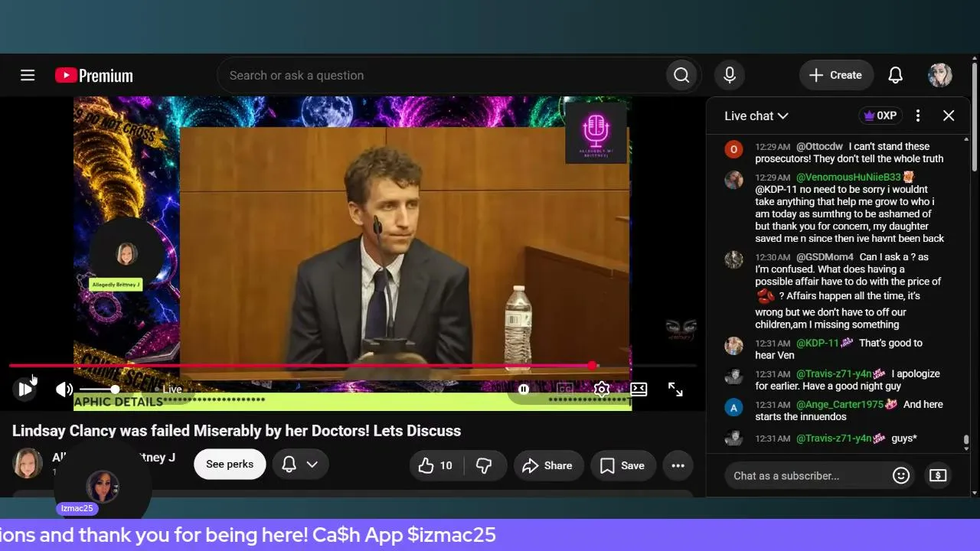The height and width of the screenshot is (551, 980).
Task: Save video to a playlist
Action: (x=622, y=465)
